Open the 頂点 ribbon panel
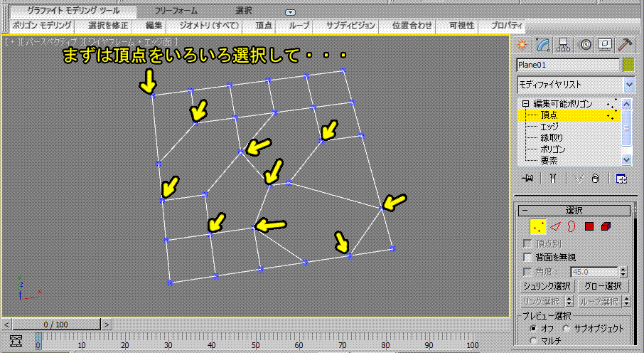This screenshot has height=353, width=644. [264, 26]
